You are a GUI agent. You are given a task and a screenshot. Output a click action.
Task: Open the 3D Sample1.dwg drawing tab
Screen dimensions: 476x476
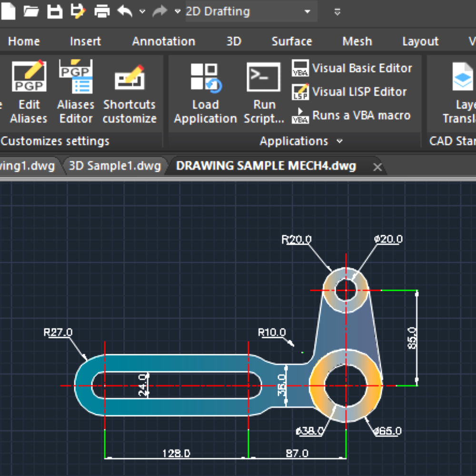click(x=114, y=166)
